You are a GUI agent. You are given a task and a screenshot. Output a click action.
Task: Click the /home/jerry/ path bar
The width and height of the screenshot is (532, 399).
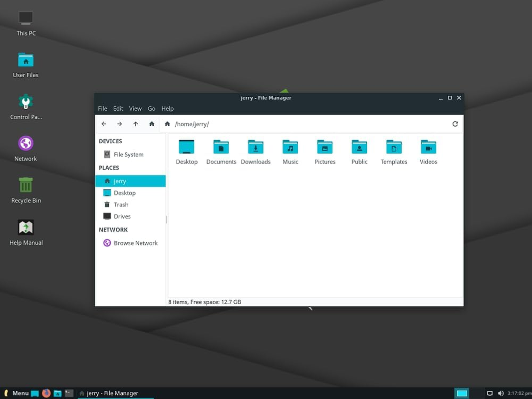click(192, 124)
